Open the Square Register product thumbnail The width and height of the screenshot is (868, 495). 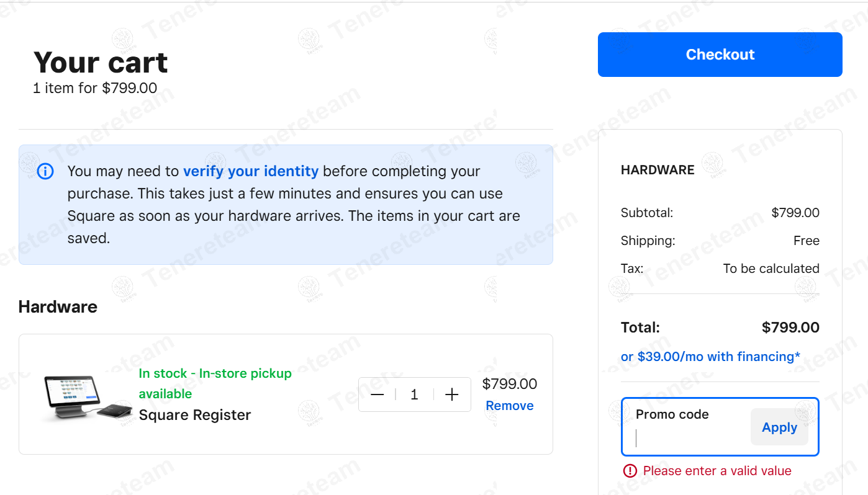click(88, 398)
